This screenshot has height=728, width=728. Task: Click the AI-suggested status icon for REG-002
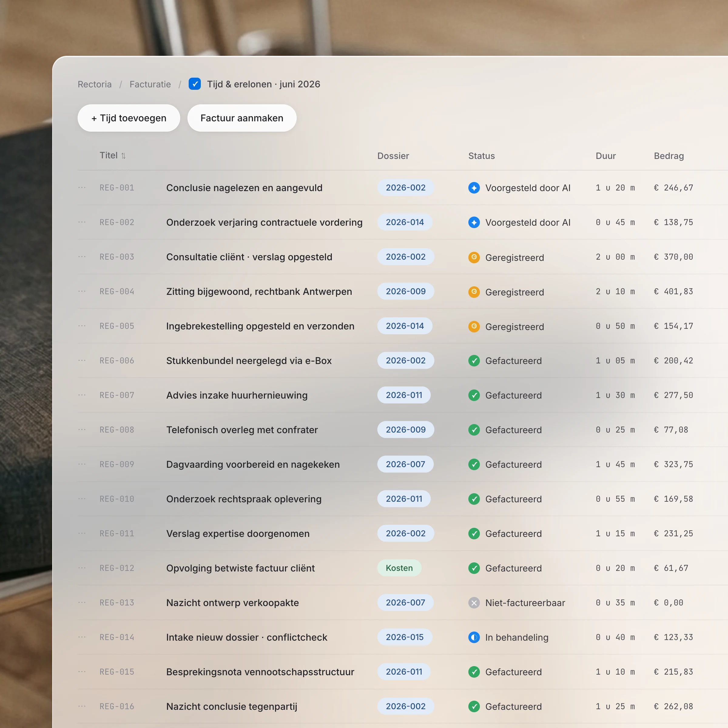pyautogui.click(x=474, y=222)
